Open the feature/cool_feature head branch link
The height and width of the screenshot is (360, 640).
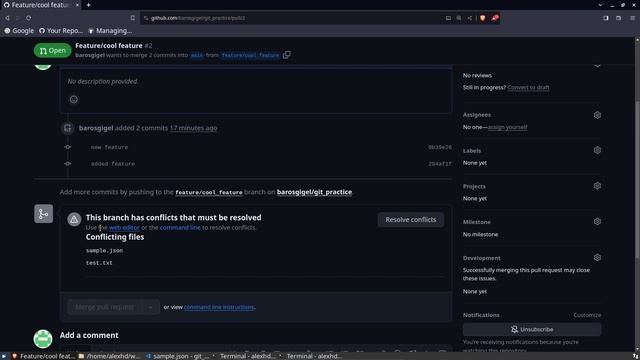pos(250,55)
